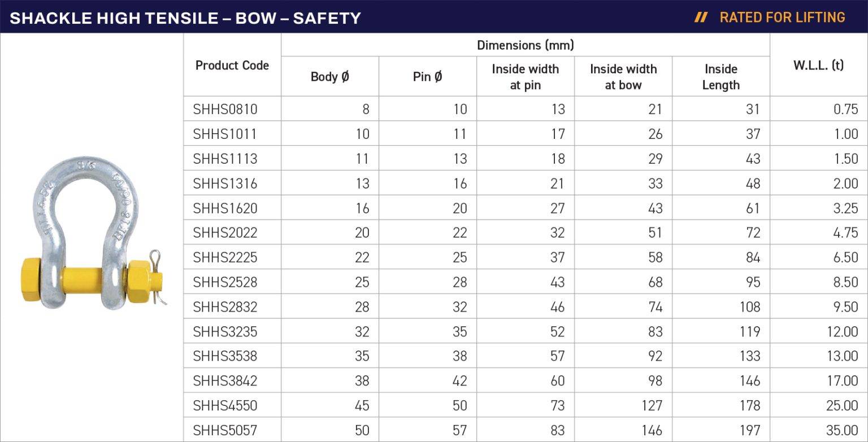
Task: Click the bow shackle product image
Action: pos(93,234)
